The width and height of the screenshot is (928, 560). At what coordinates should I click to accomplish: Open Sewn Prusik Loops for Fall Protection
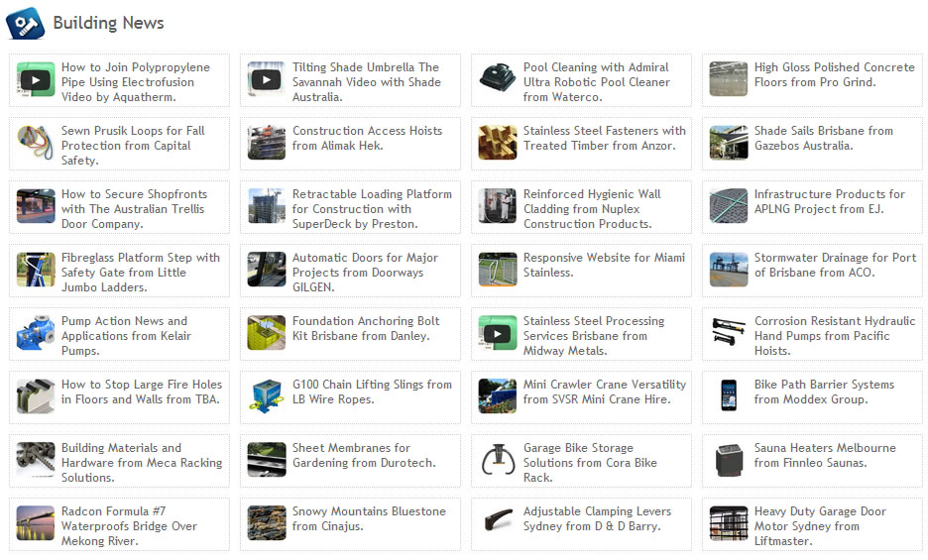click(133, 146)
